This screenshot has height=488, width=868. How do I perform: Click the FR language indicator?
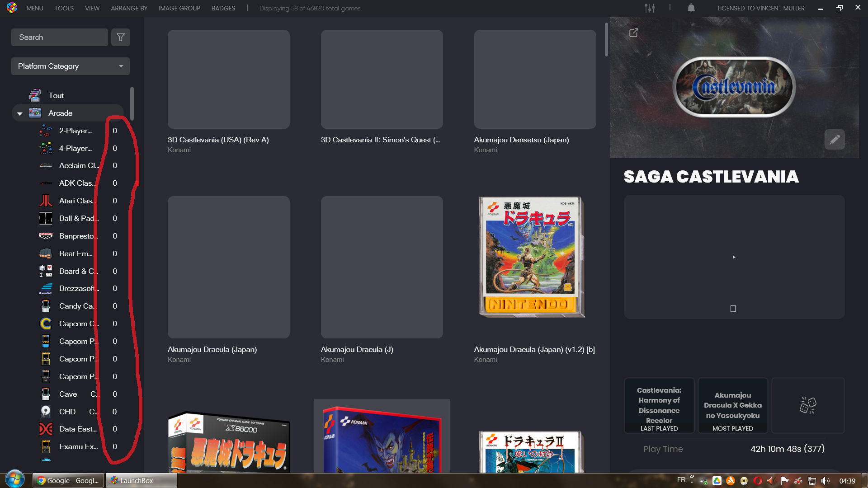coord(681,480)
